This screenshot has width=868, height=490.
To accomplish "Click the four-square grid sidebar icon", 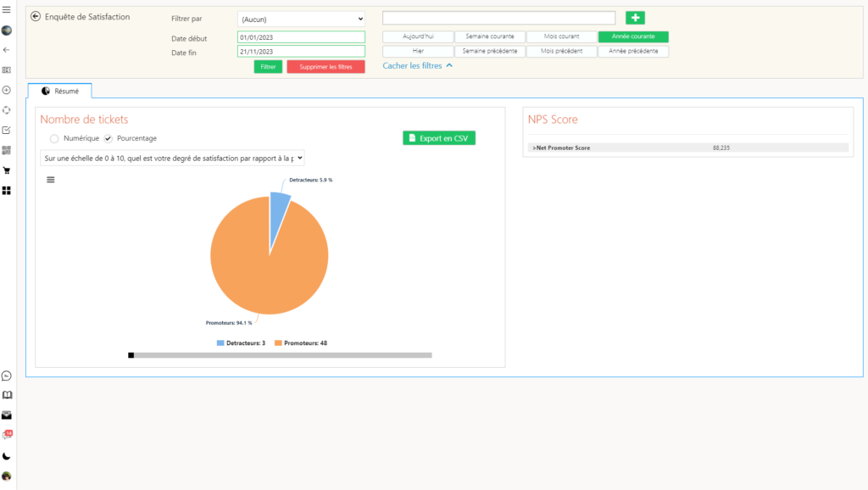I will pos(7,191).
